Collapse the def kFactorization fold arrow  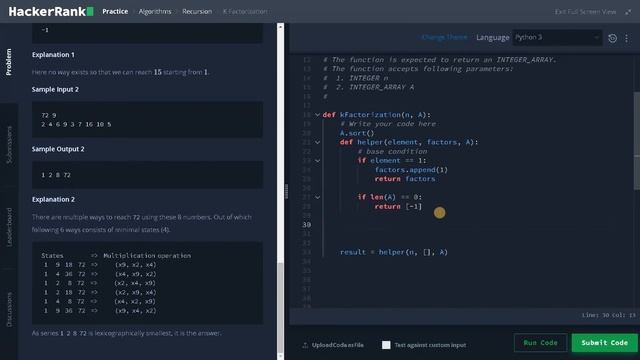pyautogui.click(x=317, y=115)
